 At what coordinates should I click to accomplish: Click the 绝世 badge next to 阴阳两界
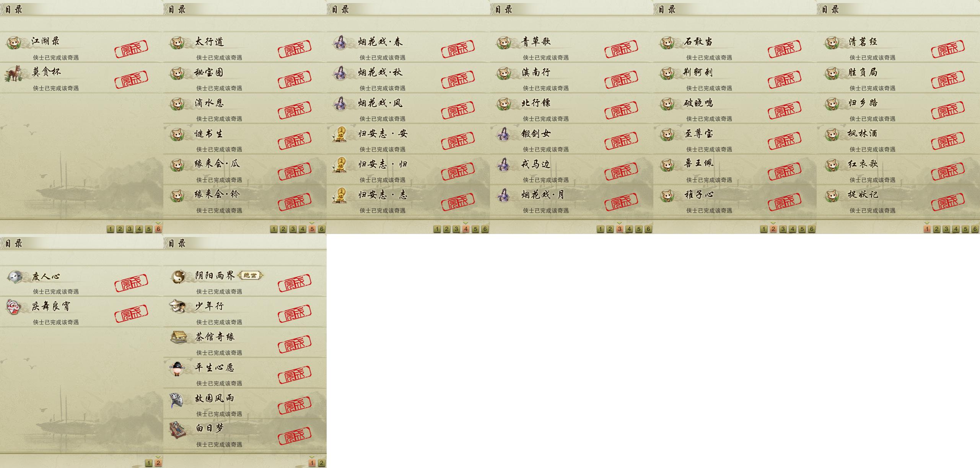(251, 275)
